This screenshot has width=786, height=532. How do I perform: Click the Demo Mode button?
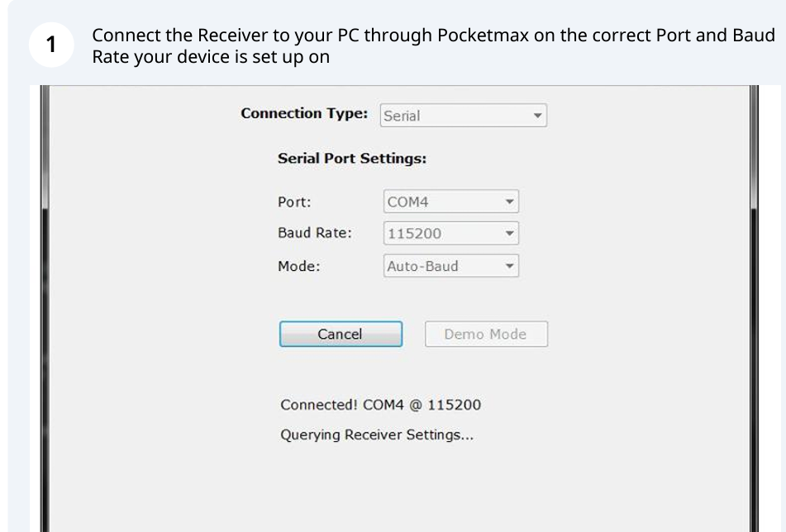485,335
